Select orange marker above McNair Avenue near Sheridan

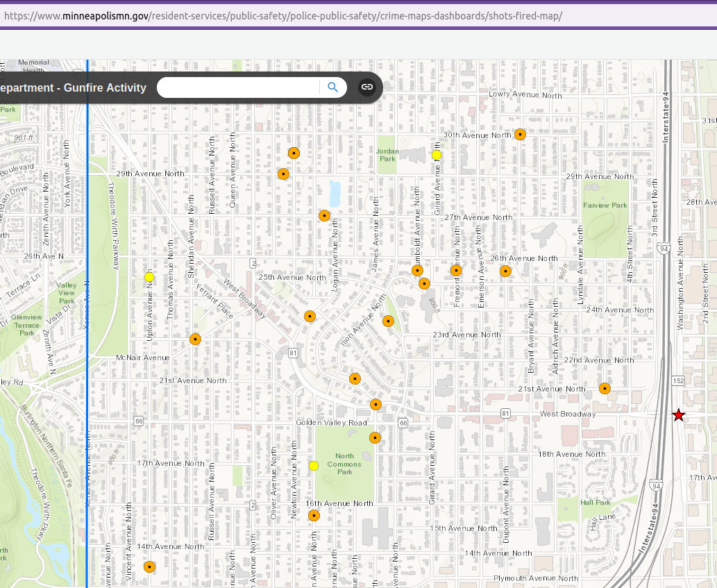click(195, 339)
